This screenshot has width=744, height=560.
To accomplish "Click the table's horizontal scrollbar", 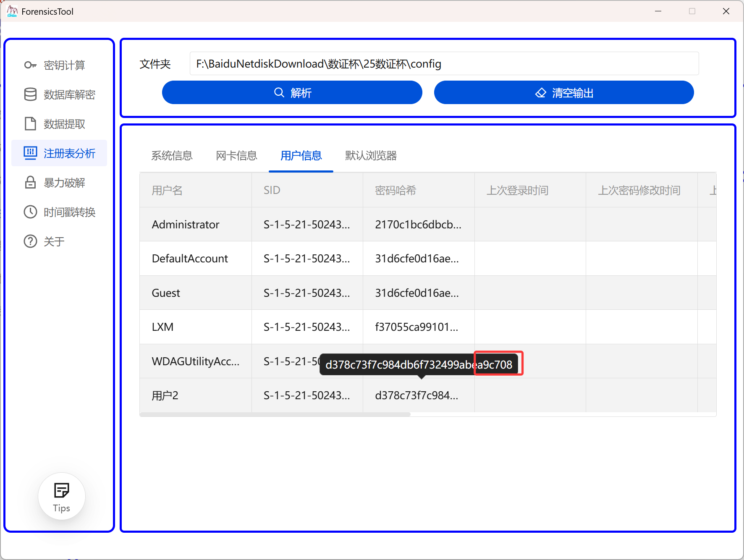I will 275,414.
